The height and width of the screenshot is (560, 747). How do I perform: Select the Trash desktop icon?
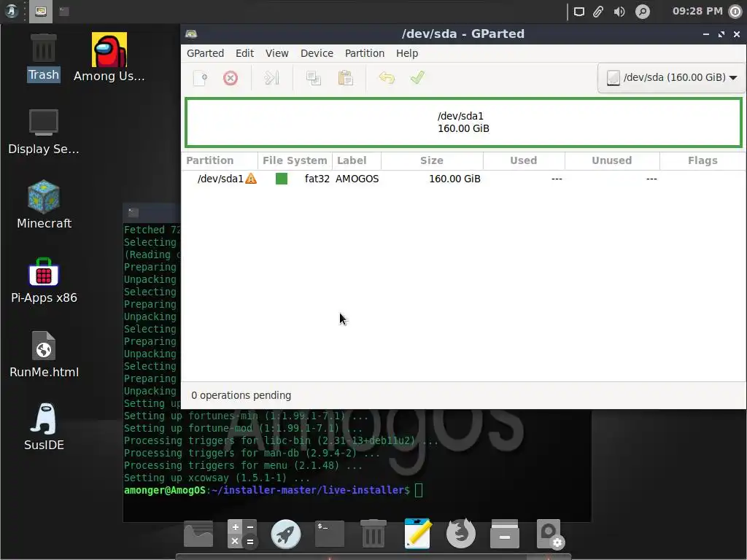pyautogui.click(x=43, y=58)
